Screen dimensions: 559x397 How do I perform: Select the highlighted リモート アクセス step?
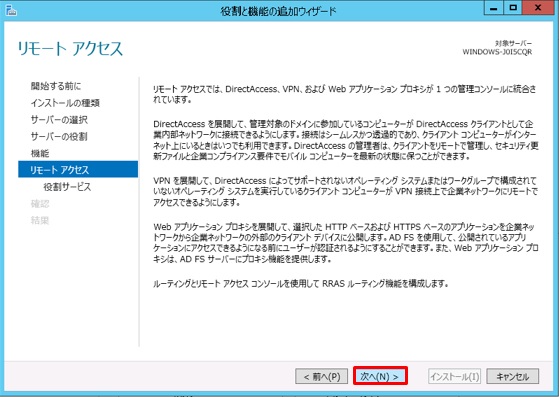(x=78, y=169)
